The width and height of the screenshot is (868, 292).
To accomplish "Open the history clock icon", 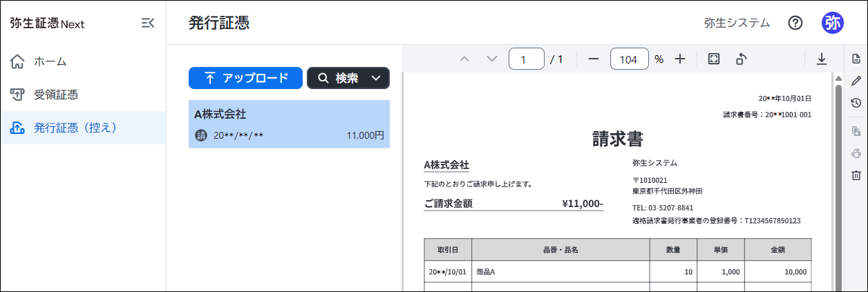I will 856,103.
